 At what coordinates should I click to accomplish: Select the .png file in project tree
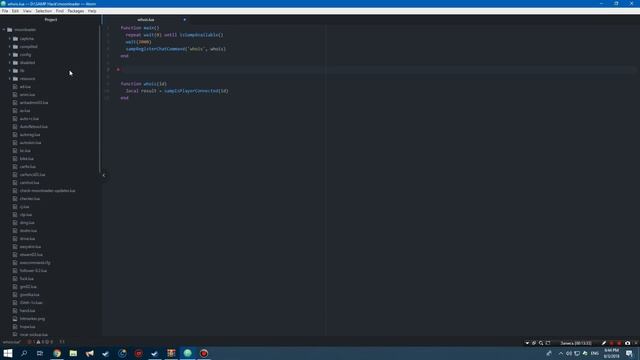(x=32, y=319)
